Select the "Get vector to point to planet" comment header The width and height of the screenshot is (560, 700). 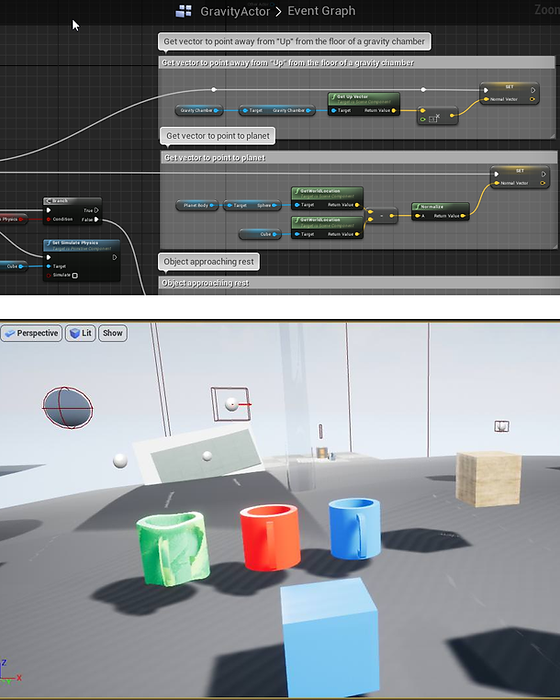359,158
